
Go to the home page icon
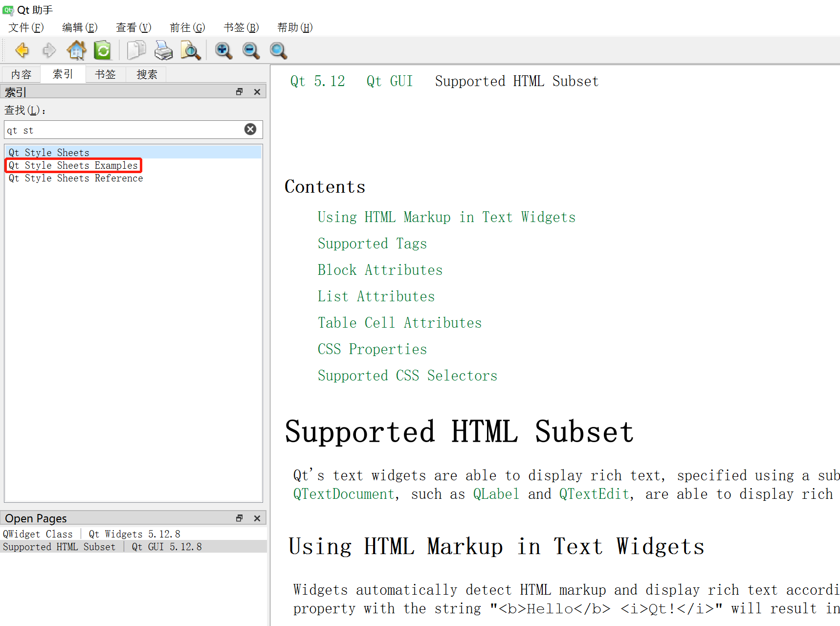76,50
